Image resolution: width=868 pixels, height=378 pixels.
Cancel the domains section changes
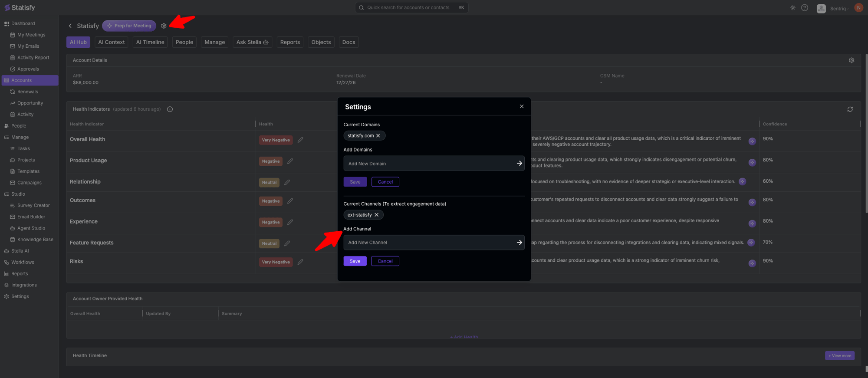pyautogui.click(x=385, y=182)
